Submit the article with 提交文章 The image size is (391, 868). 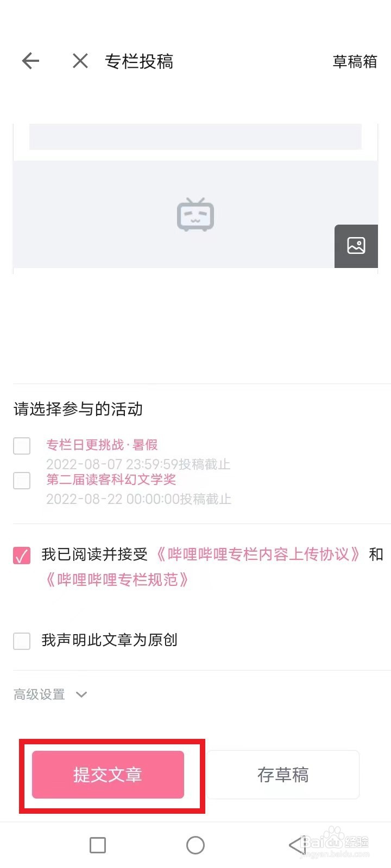(x=108, y=775)
